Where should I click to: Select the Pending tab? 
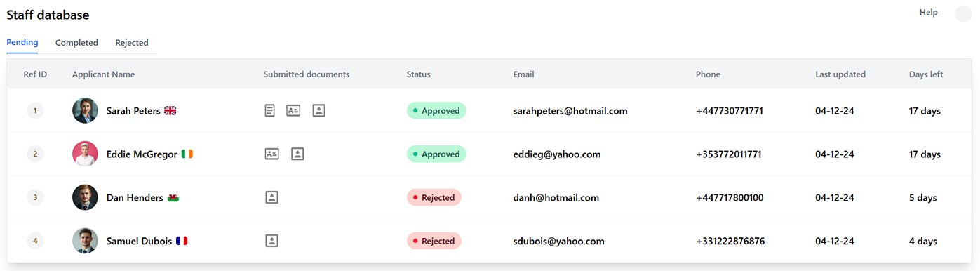[x=22, y=43]
